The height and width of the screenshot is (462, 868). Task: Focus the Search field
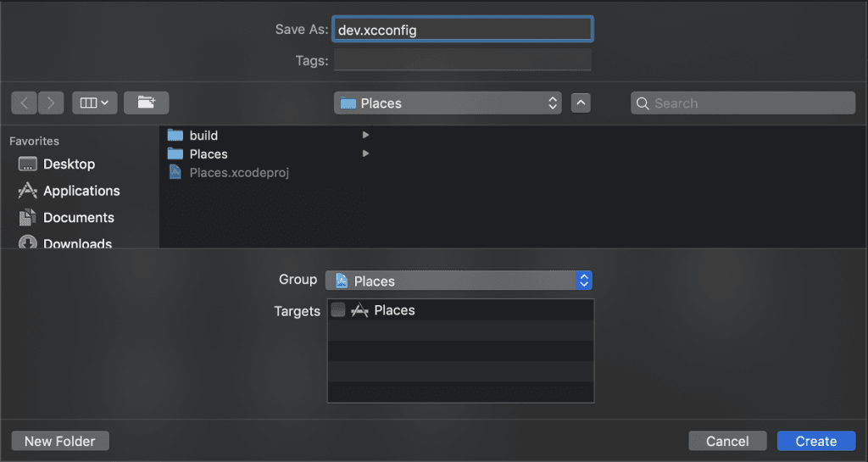click(x=743, y=103)
